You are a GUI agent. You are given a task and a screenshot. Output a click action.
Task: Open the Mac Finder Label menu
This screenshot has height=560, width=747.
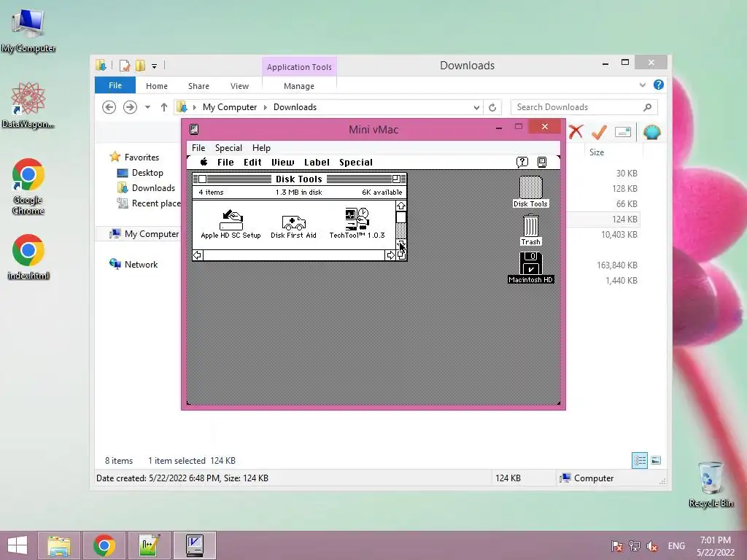pyautogui.click(x=317, y=163)
